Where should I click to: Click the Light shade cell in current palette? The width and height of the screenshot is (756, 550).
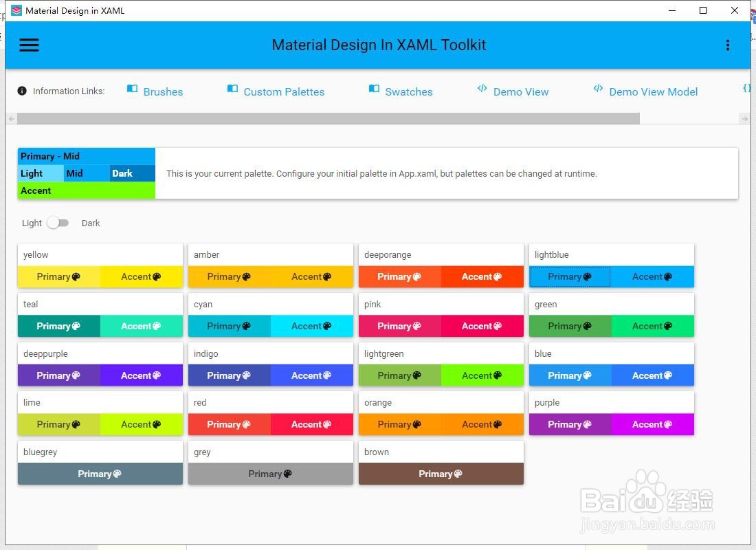[41, 174]
